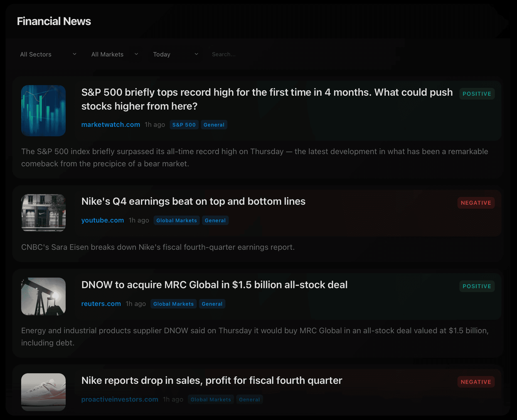Select General tag on reuters article

212,304
